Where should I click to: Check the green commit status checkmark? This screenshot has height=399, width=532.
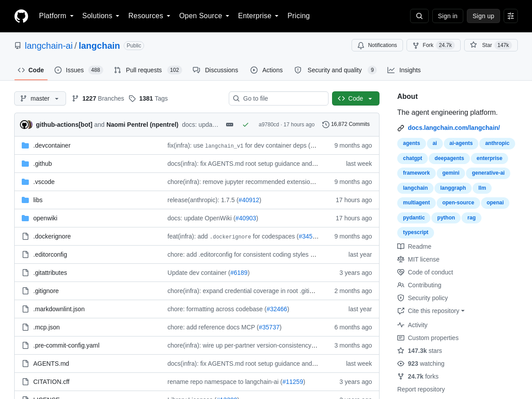tap(246, 125)
